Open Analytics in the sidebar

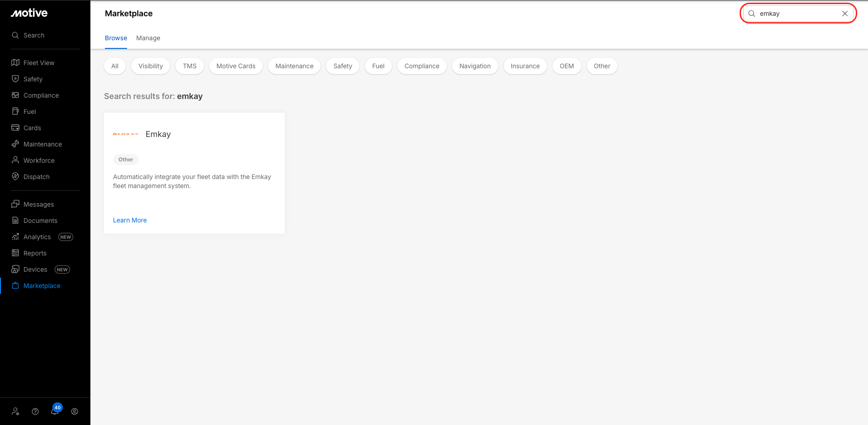37,237
